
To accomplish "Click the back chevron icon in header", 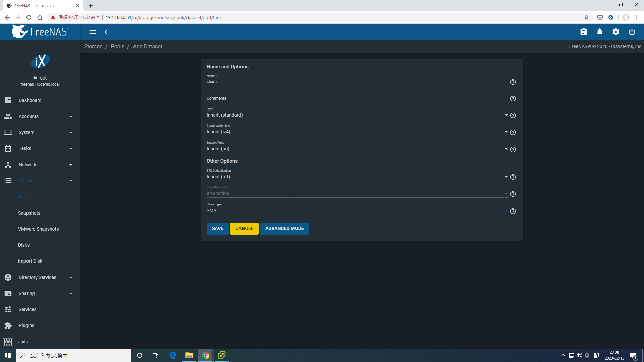I will (106, 32).
